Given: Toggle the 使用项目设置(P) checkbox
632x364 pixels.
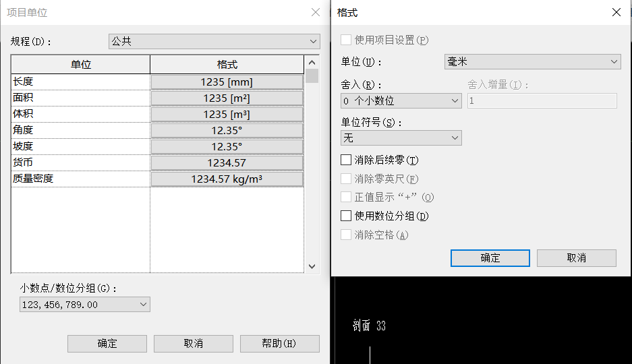Looking at the screenshot, I should [346, 40].
